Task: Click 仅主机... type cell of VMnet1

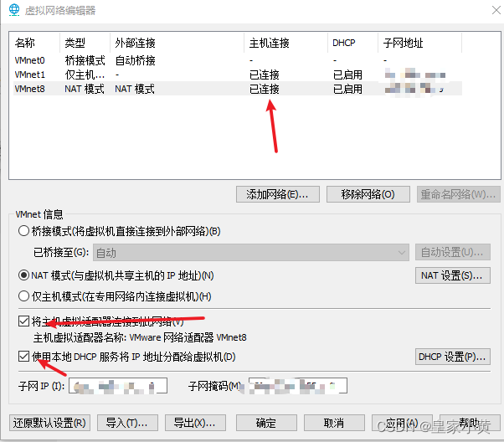Action: [85, 75]
